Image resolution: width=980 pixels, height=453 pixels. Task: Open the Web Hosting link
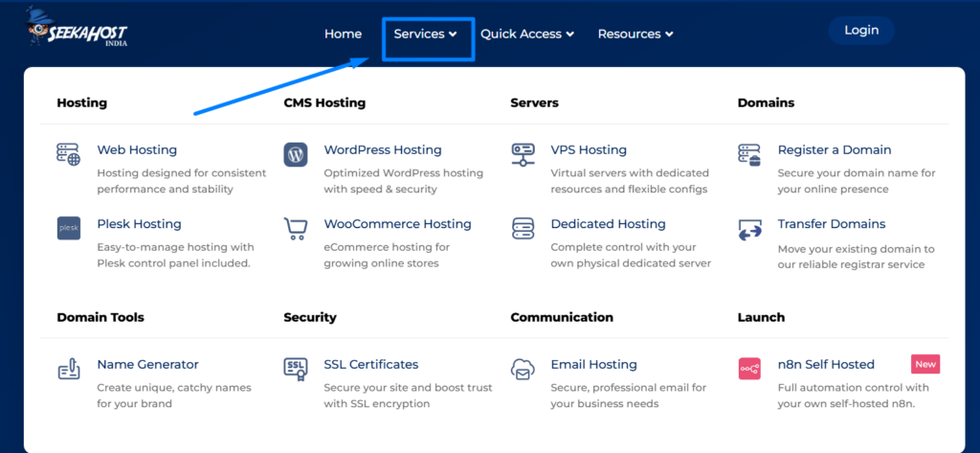pos(137,150)
